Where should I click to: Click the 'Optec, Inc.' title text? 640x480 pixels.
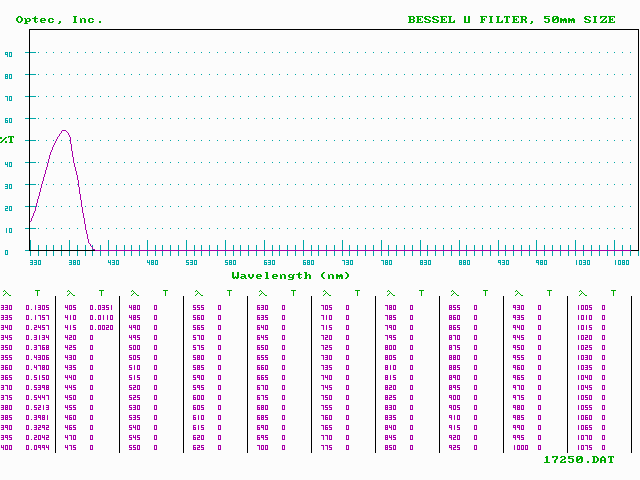[59, 19]
